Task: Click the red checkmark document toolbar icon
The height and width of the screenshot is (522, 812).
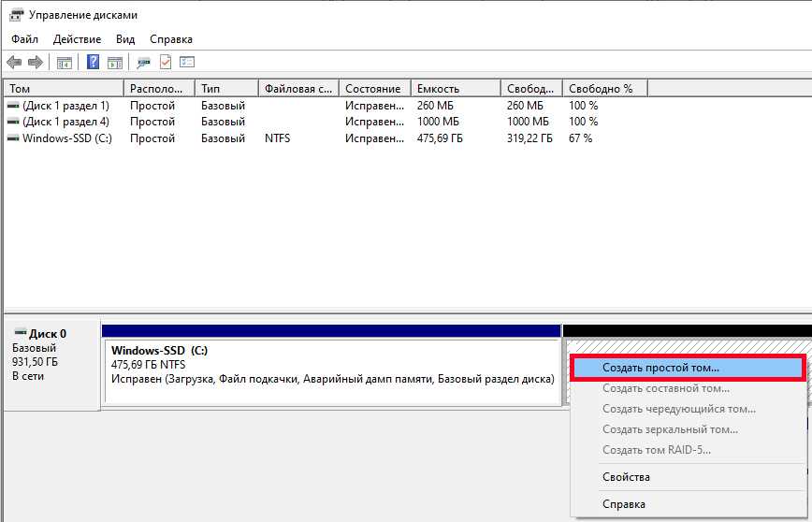Action: [x=166, y=63]
